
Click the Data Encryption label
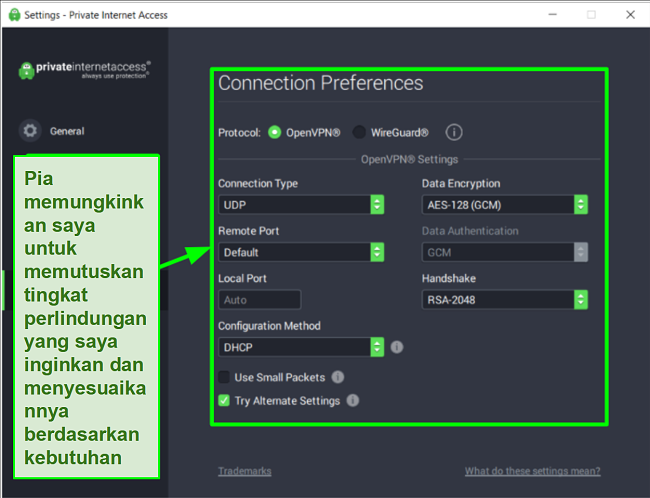click(461, 183)
